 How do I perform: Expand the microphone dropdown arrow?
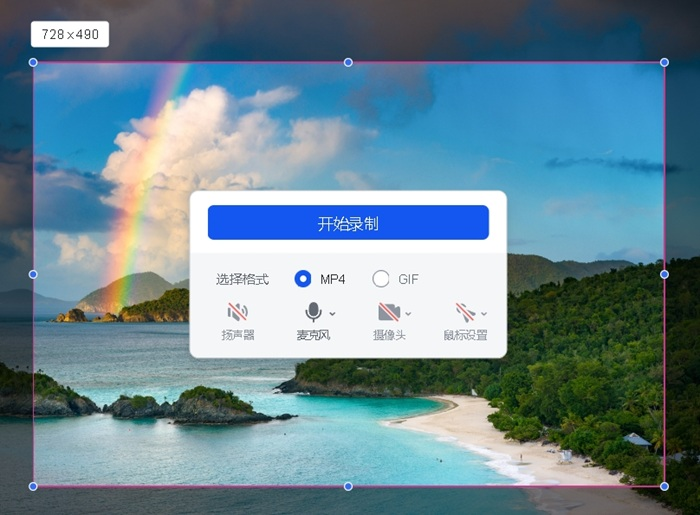332,314
